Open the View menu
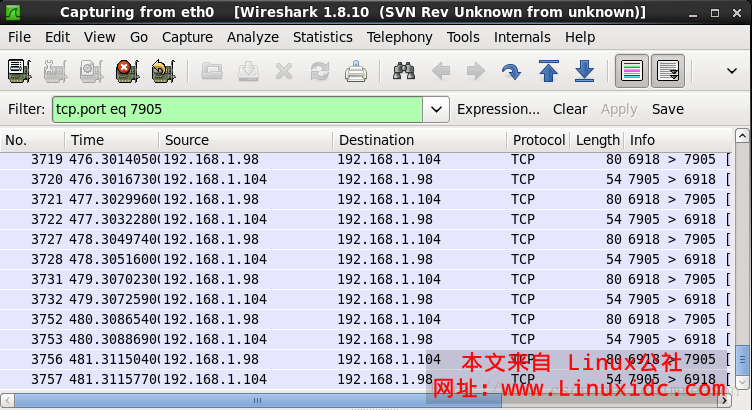Screen dimensions: 752x410 [100, 37]
